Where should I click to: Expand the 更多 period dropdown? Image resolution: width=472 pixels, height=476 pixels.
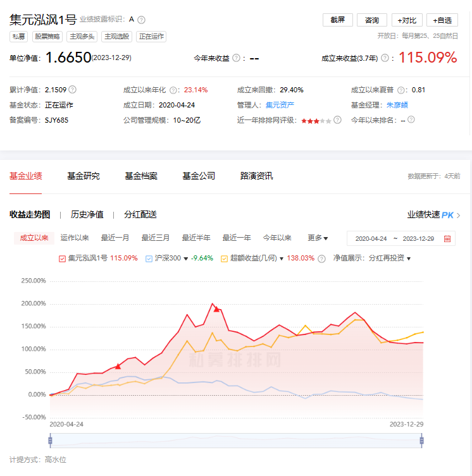pos(318,238)
